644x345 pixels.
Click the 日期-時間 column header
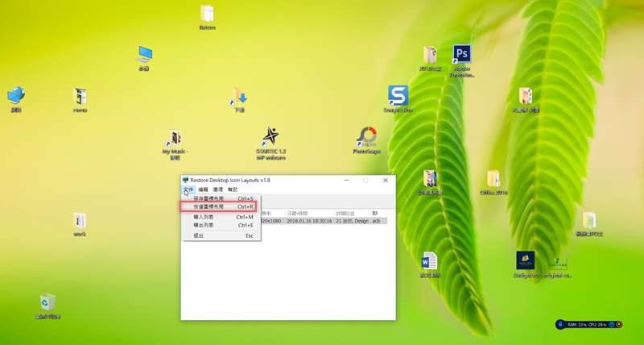(x=309, y=214)
